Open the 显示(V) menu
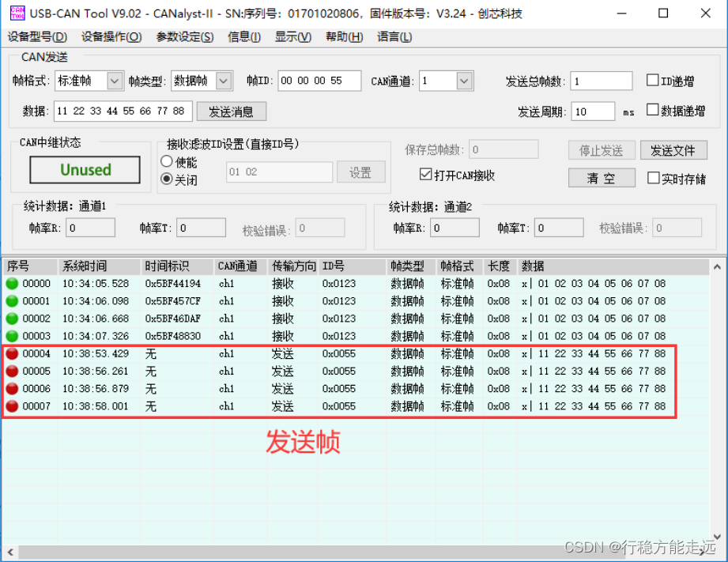 point(293,36)
